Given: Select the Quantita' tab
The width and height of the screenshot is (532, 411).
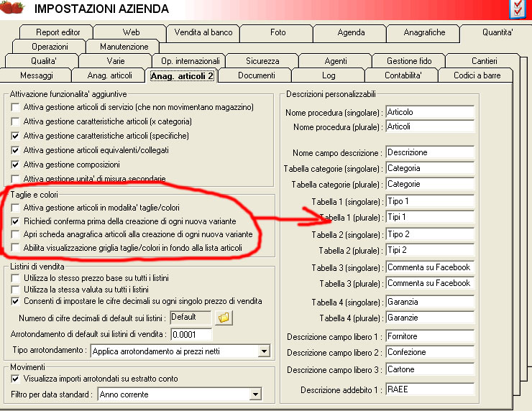Looking at the screenshot, I should click(497, 32).
